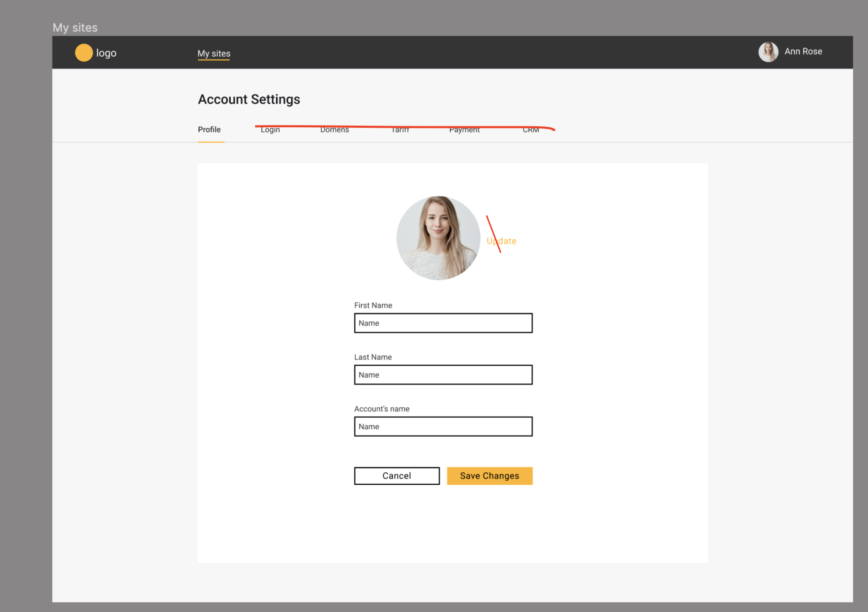Click the Cancel button
Viewport: 868px width, 612px height.
point(397,475)
